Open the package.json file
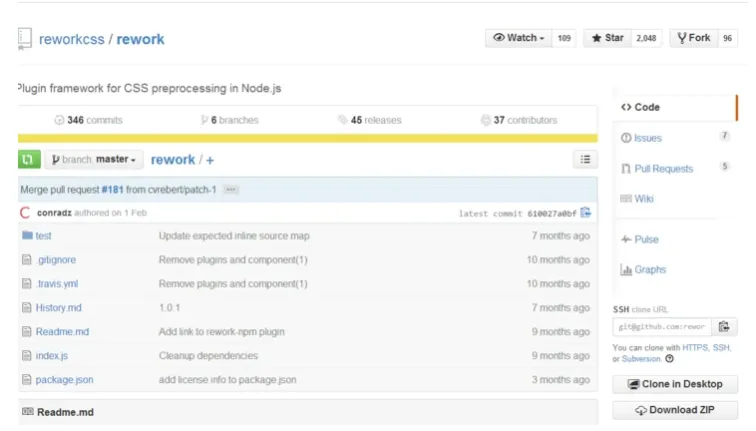 click(x=65, y=380)
